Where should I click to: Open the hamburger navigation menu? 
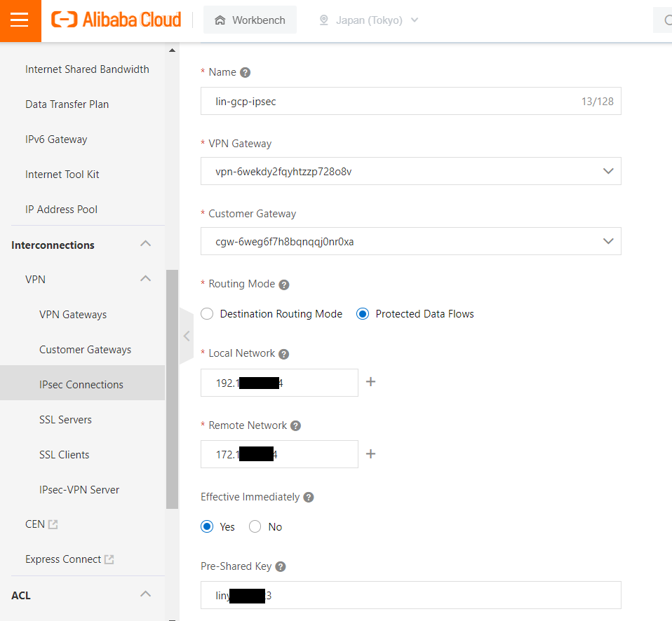pyautogui.click(x=20, y=20)
